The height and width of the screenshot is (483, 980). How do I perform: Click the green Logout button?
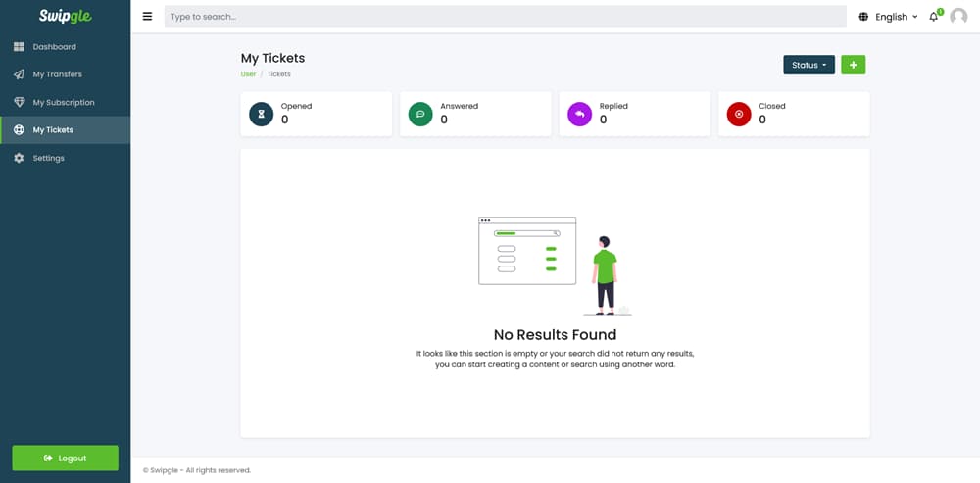pyautogui.click(x=65, y=458)
